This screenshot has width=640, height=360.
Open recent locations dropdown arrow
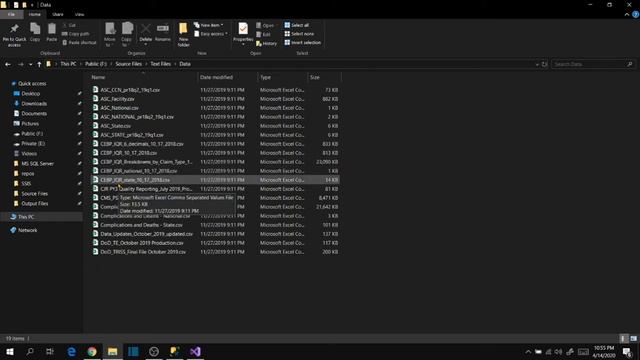pyautogui.click(x=31, y=64)
